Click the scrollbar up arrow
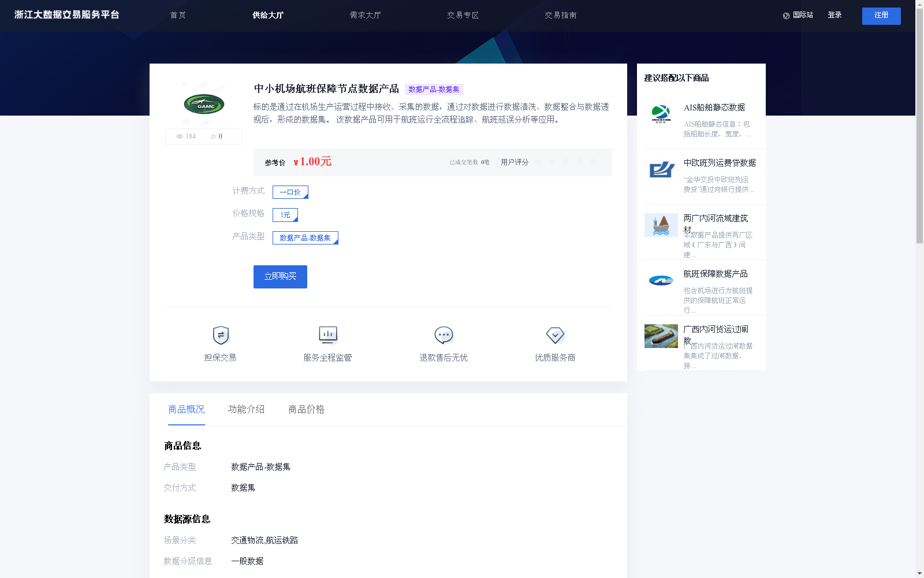 919,3
